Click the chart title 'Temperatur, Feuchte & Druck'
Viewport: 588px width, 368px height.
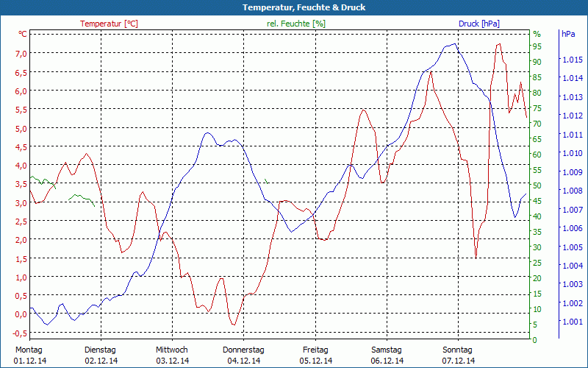(x=304, y=7)
